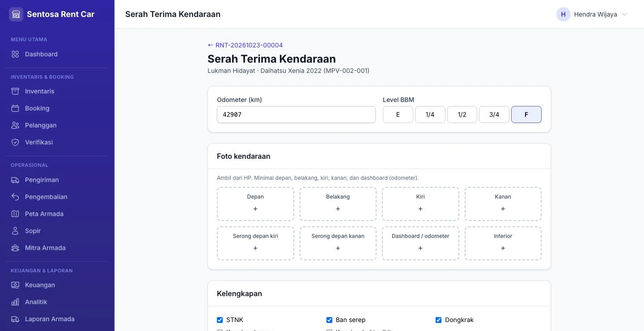The image size is (644, 331).
Task: Click the Mitra Armada group icon
Action: coord(15,248)
